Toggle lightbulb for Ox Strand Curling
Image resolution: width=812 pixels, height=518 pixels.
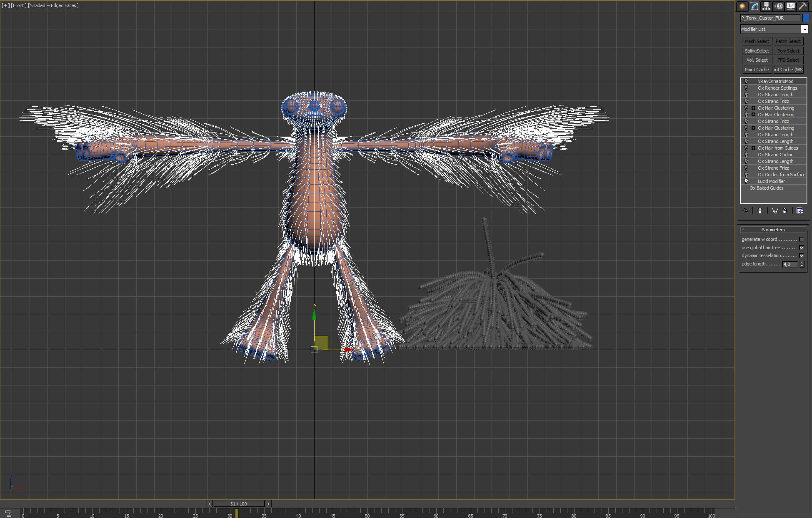click(x=746, y=155)
